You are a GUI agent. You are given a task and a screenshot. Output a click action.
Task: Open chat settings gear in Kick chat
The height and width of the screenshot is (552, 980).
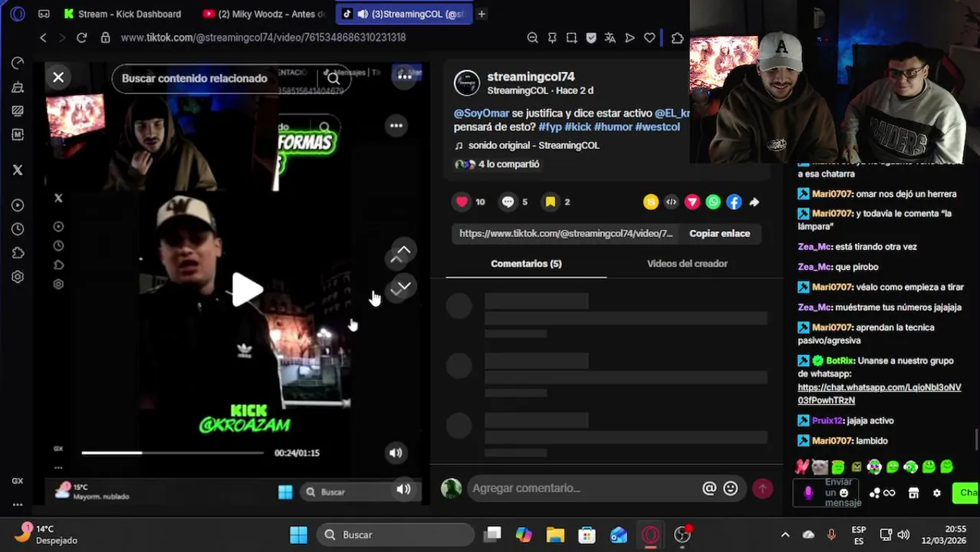tap(936, 493)
